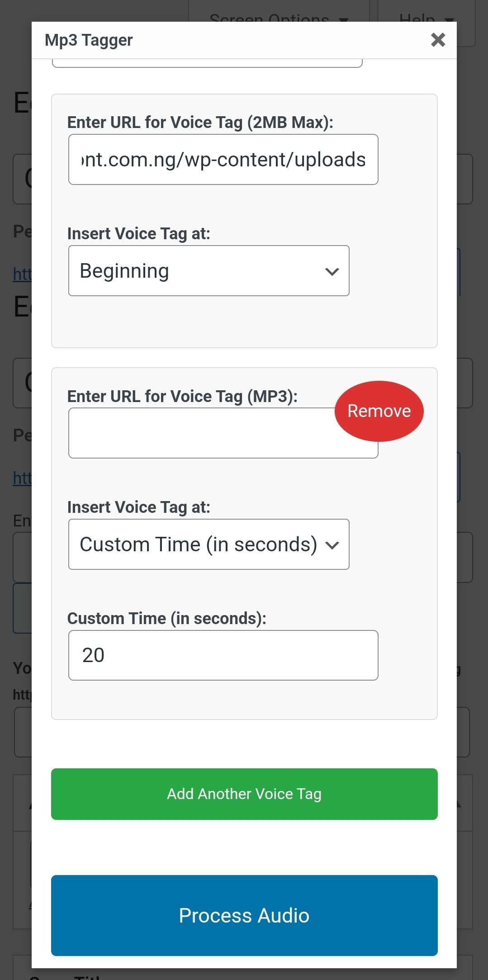Click the "Enter URL for Voice Tag (2MB Max)" label
The height and width of the screenshot is (980, 488).
[x=200, y=123]
